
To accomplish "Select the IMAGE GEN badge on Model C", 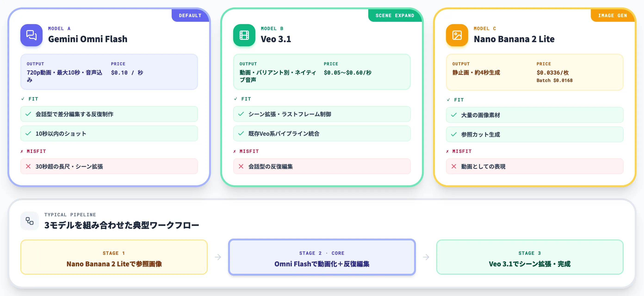I will click(613, 16).
